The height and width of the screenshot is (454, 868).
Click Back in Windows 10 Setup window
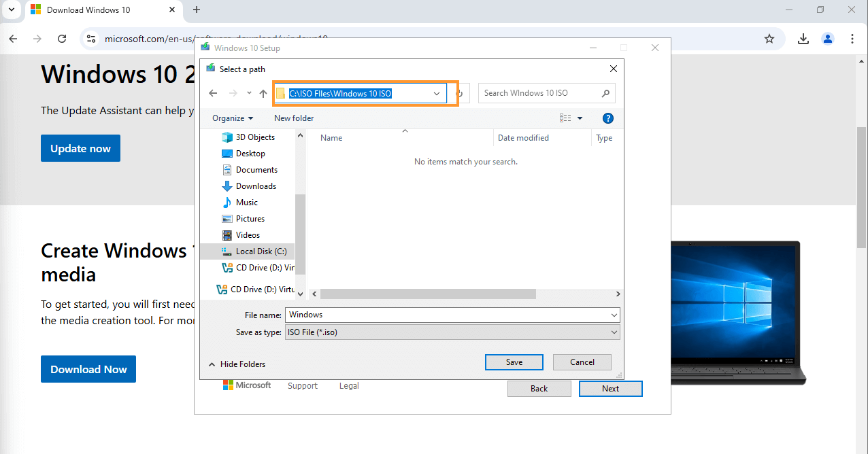coord(539,389)
